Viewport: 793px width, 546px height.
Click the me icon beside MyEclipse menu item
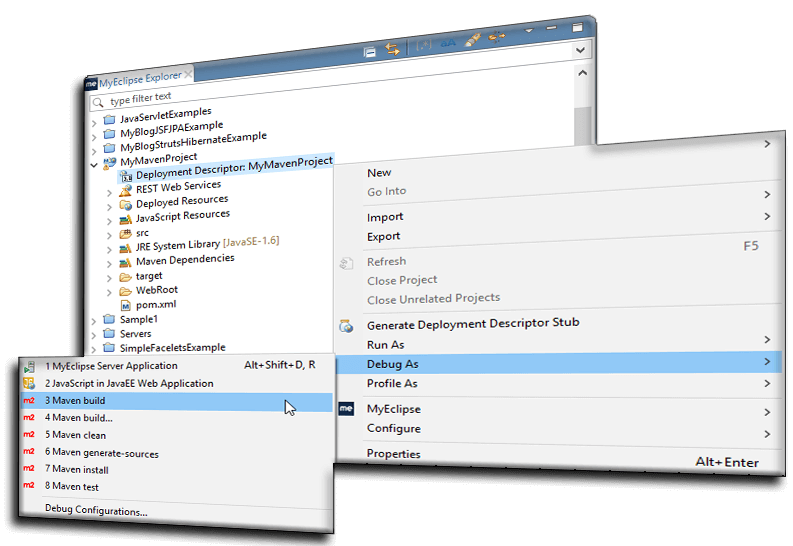(x=346, y=407)
